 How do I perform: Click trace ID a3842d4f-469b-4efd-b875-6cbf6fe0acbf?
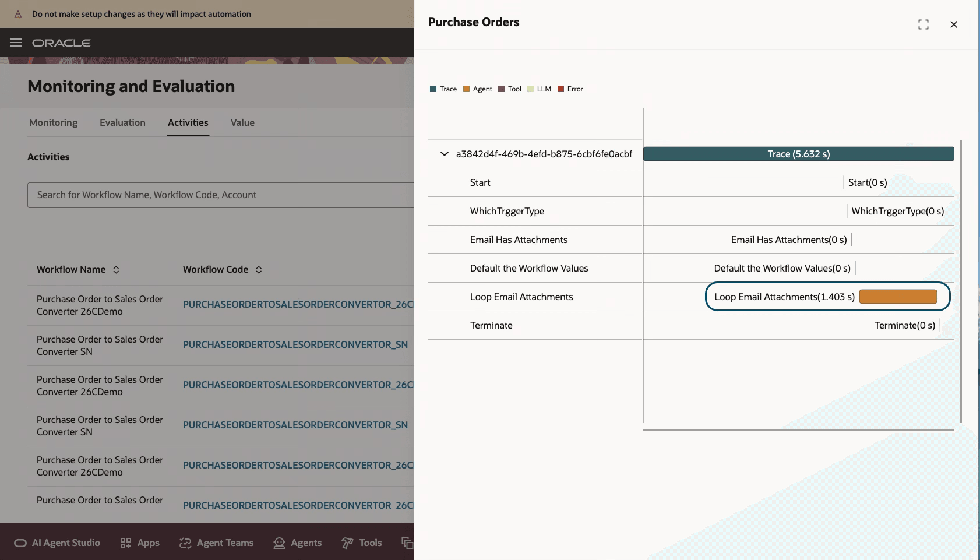coord(544,154)
